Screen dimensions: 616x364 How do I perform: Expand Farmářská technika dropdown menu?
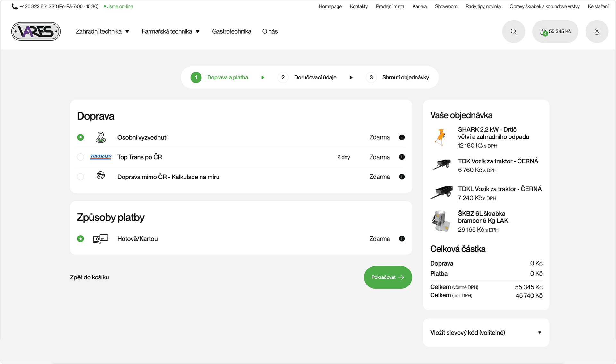pyautogui.click(x=170, y=31)
